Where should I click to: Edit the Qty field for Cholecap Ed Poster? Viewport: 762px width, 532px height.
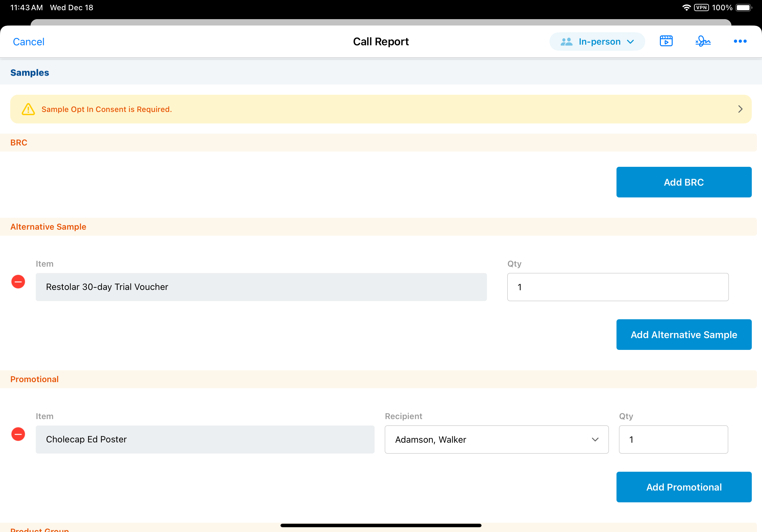coord(673,439)
